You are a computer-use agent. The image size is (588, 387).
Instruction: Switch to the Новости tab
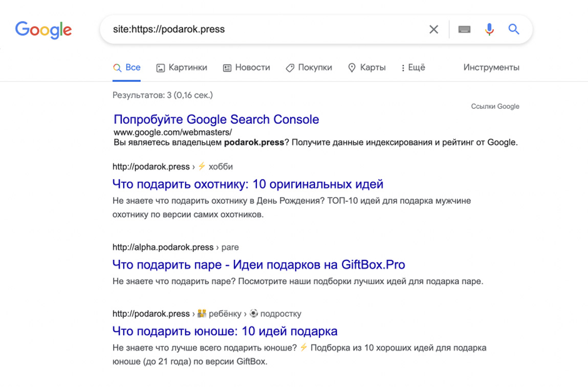coord(246,67)
